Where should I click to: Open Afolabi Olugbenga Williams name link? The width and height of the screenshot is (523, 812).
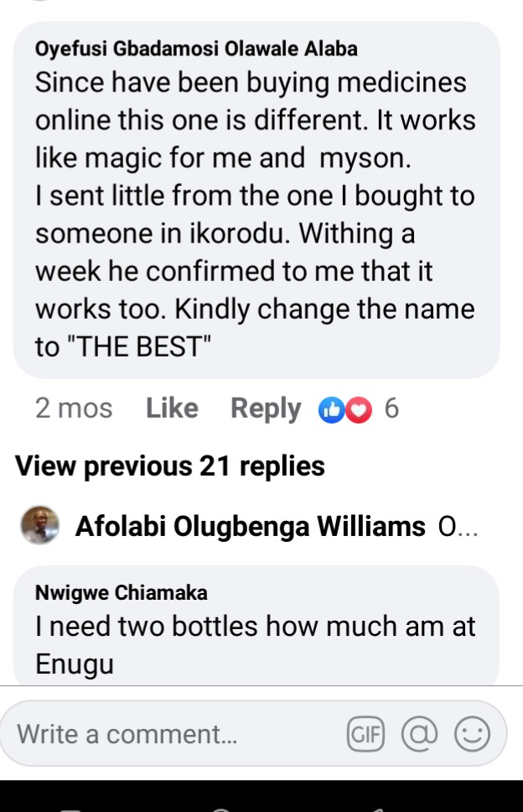coord(250,527)
